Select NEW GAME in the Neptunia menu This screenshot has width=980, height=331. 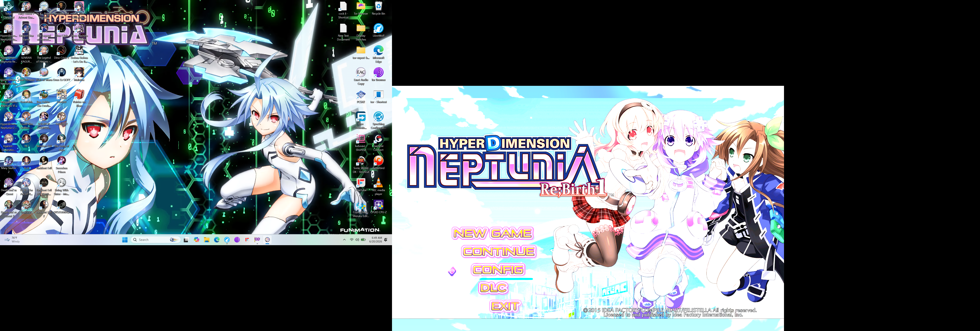pos(492,233)
